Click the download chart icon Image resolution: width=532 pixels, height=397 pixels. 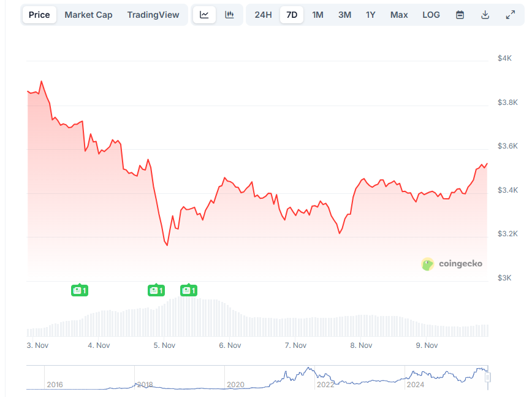click(x=485, y=14)
